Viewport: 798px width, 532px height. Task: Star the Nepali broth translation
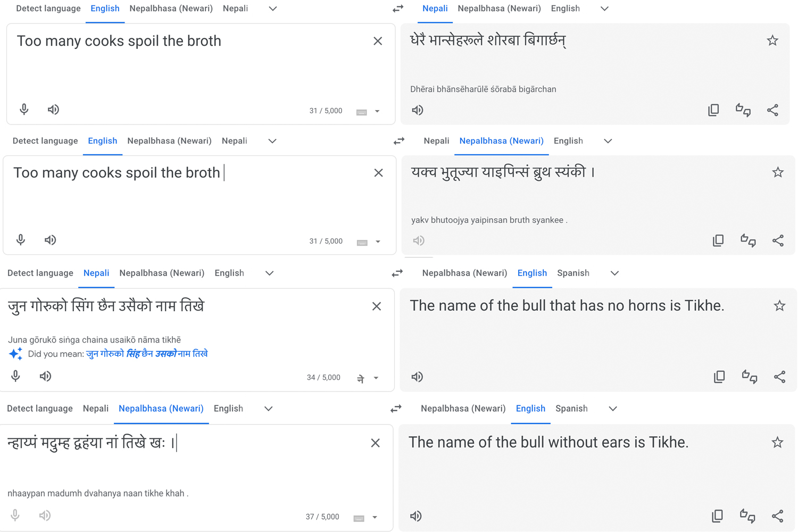(x=772, y=40)
